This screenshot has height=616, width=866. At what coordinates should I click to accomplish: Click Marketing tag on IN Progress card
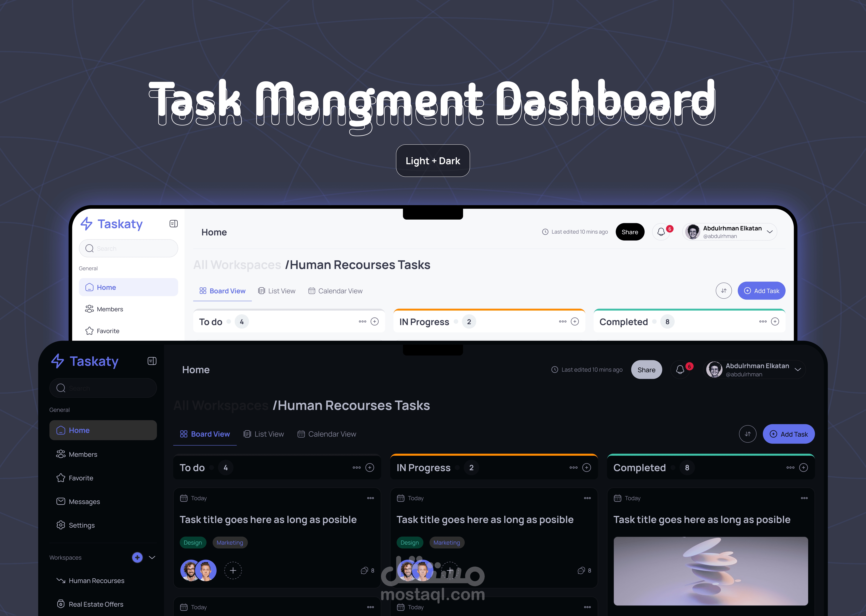coord(447,542)
